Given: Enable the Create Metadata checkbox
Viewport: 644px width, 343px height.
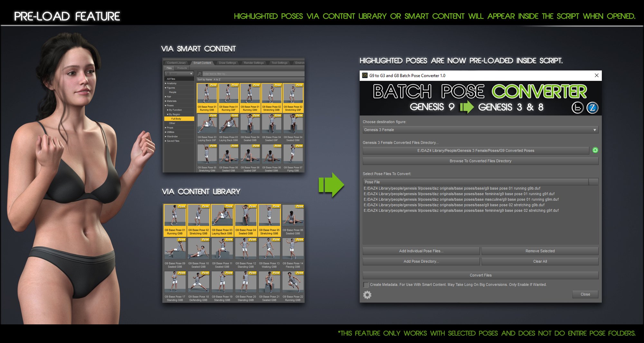Looking at the screenshot, I should (x=365, y=285).
